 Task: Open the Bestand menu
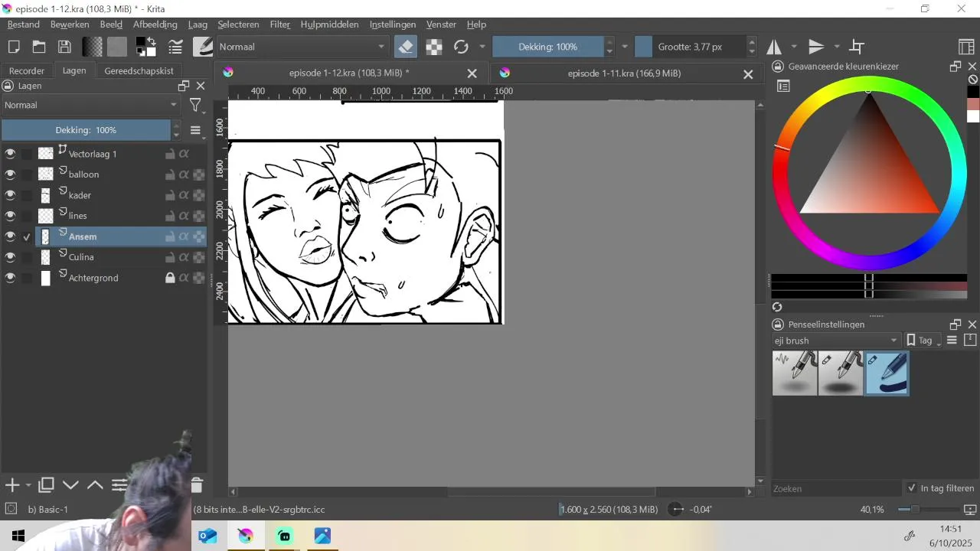24,24
